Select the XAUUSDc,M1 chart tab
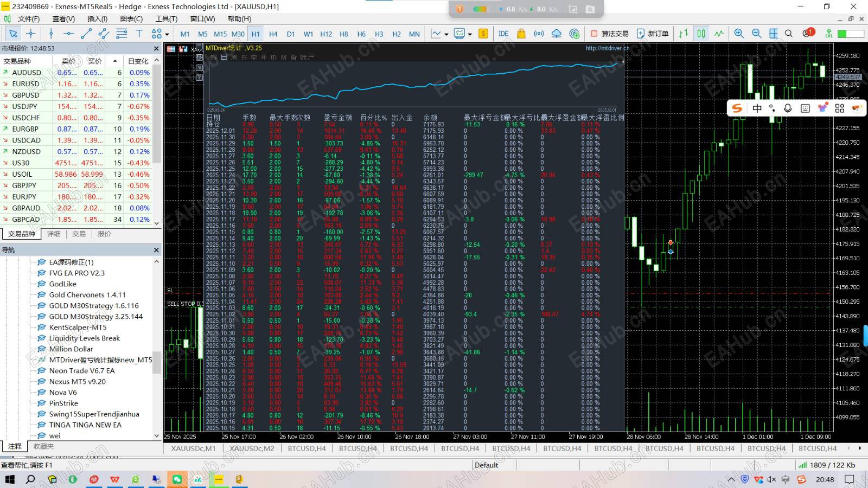The height and width of the screenshot is (488, 868). click(193, 448)
